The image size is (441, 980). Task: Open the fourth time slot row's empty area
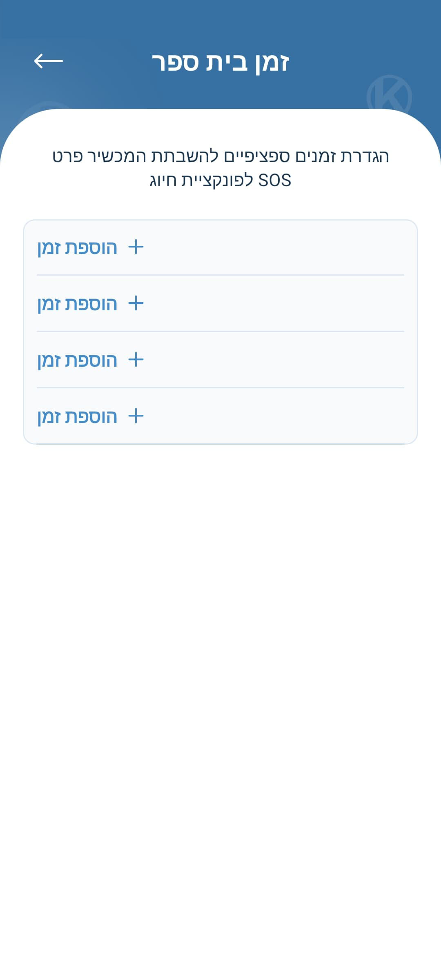[x=274, y=416]
